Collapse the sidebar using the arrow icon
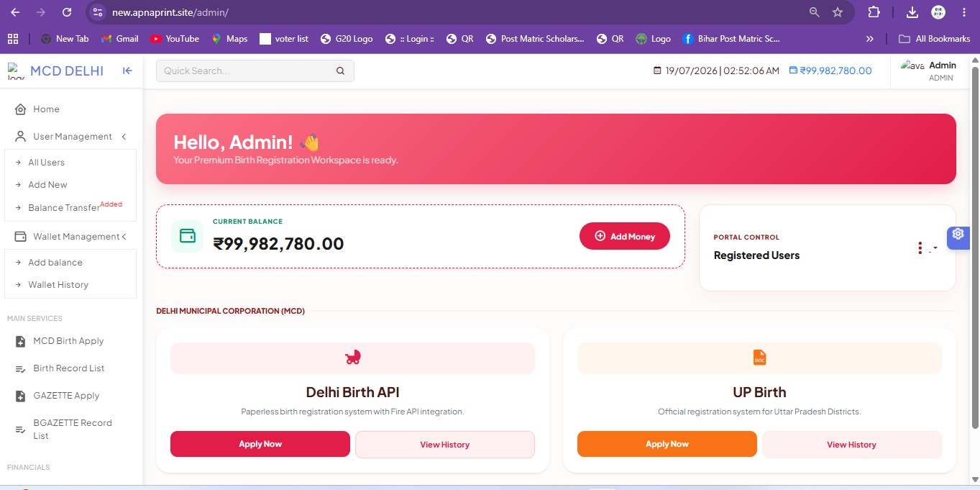The width and height of the screenshot is (980, 490). point(127,71)
